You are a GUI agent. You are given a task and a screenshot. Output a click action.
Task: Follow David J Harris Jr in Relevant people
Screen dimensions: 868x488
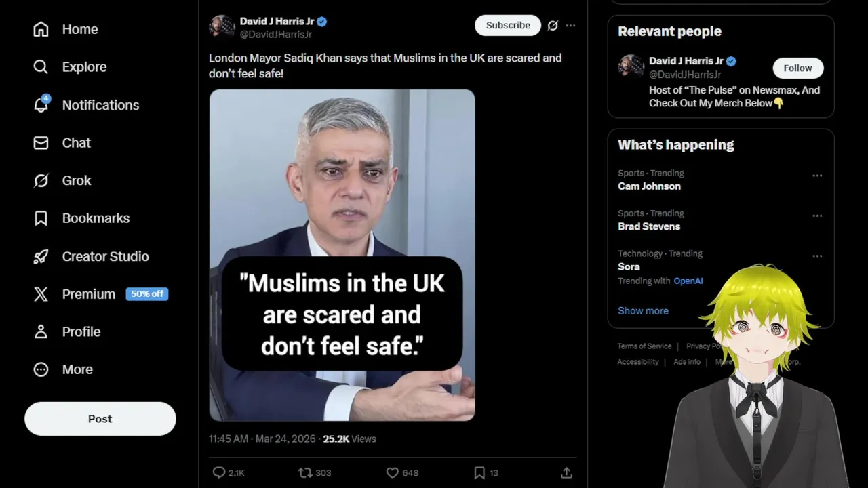(x=797, y=68)
